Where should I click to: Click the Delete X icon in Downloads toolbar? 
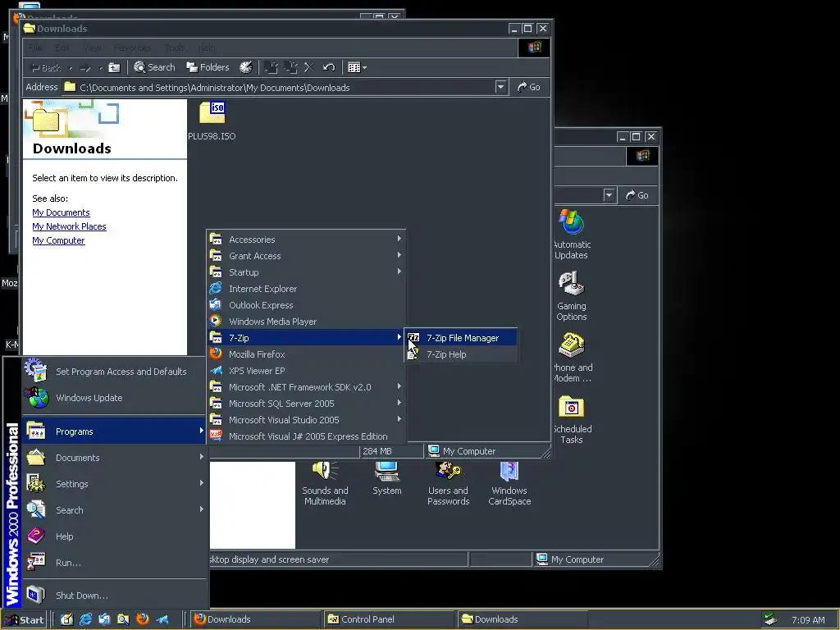click(309, 67)
